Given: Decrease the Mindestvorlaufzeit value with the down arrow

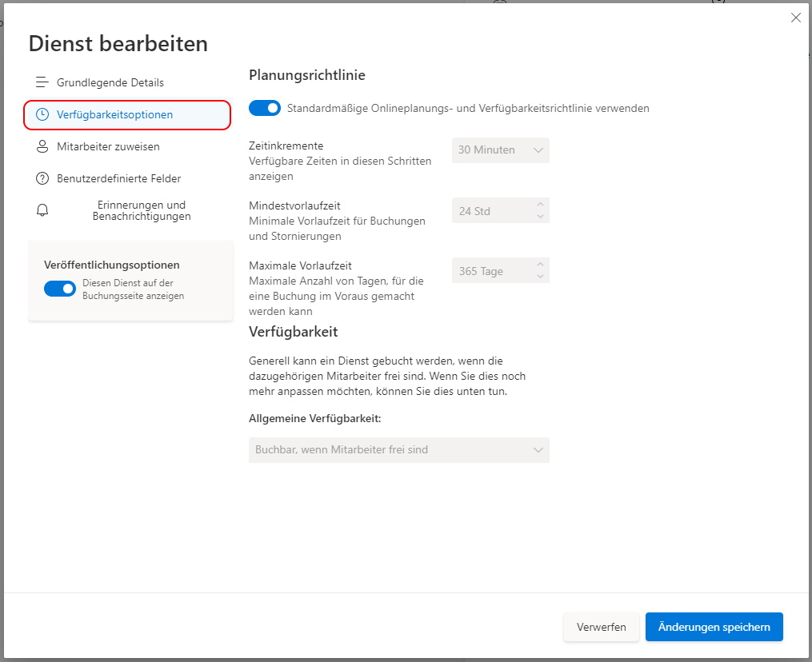Looking at the screenshot, I should 541,217.
